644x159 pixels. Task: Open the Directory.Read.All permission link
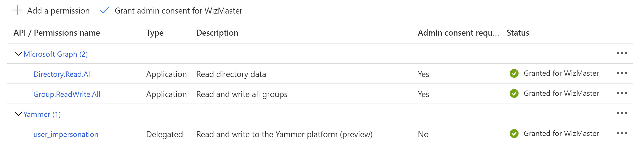pyautogui.click(x=63, y=74)
